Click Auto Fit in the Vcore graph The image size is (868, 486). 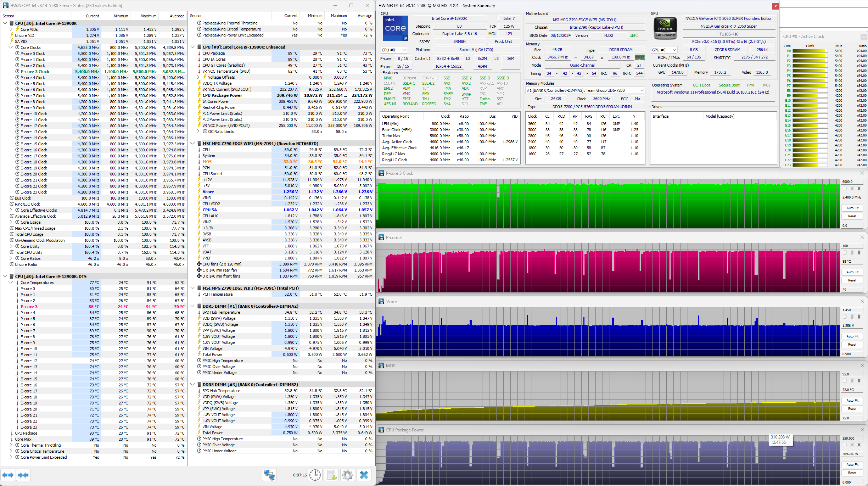[x=852, y=336]
